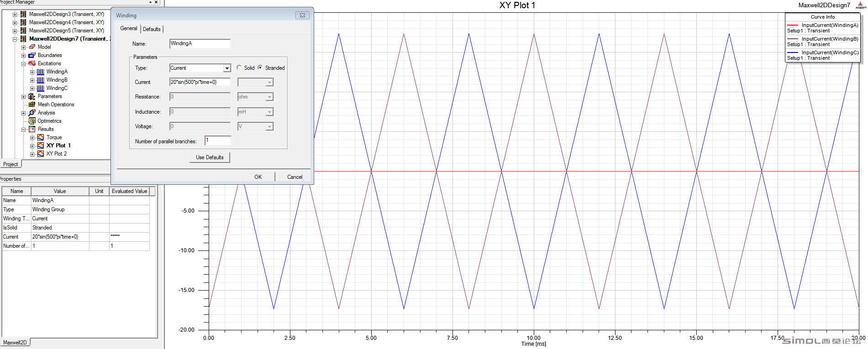Click the Mesh Operations icon

[x=32, y=104]
